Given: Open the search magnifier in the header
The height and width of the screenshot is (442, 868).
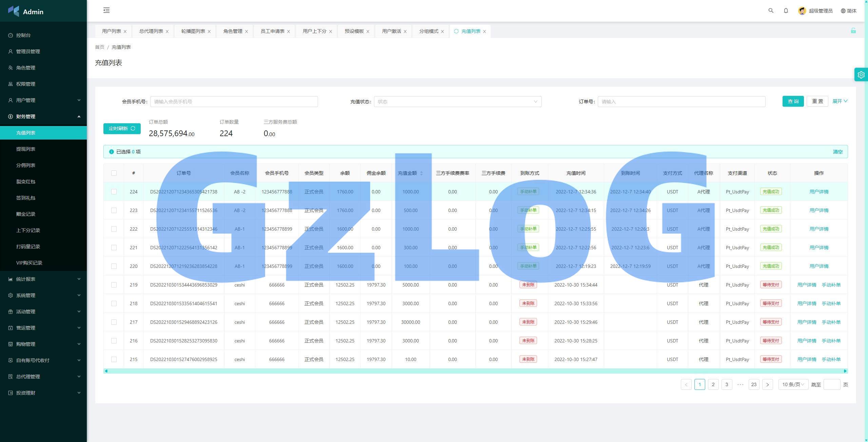Looking at the screenshot, I should (x=771, y=10).
